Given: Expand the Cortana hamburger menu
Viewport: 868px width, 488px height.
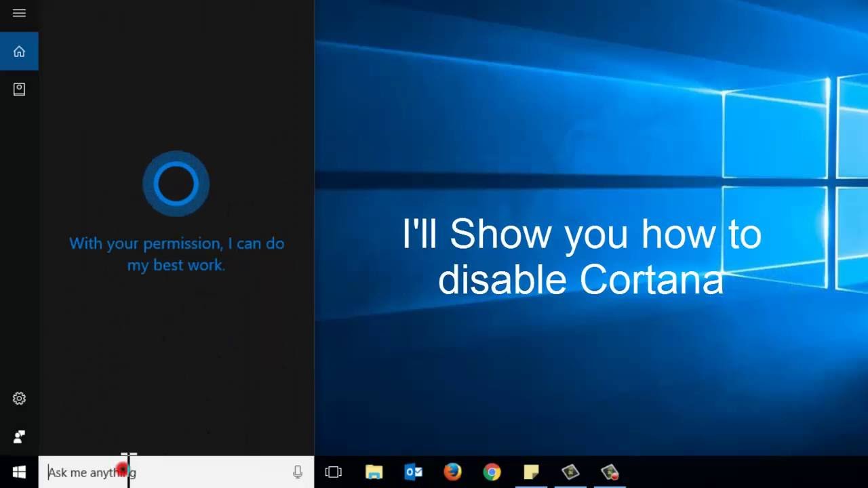Looking at the screenshot, I should (19, 12).
